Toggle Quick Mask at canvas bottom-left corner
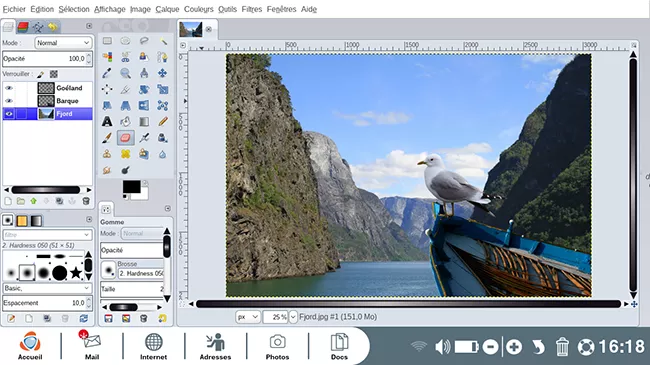Viewport: 650px width, 365px height. point(182,304)
